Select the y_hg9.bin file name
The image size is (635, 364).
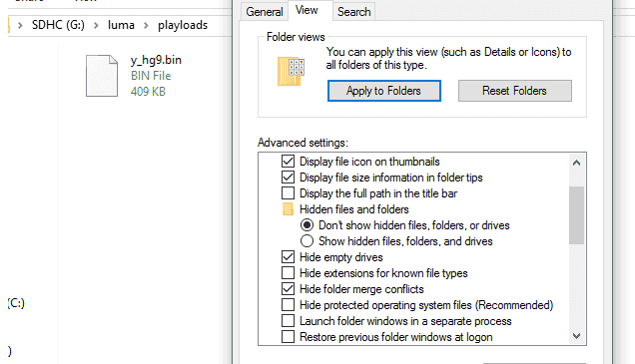(156, 60)
